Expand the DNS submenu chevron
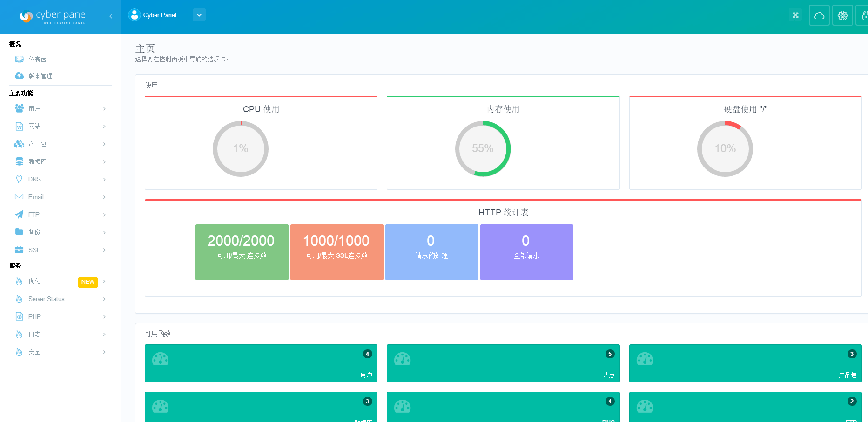This screenshot has height=422, width=868. point(104,180)
